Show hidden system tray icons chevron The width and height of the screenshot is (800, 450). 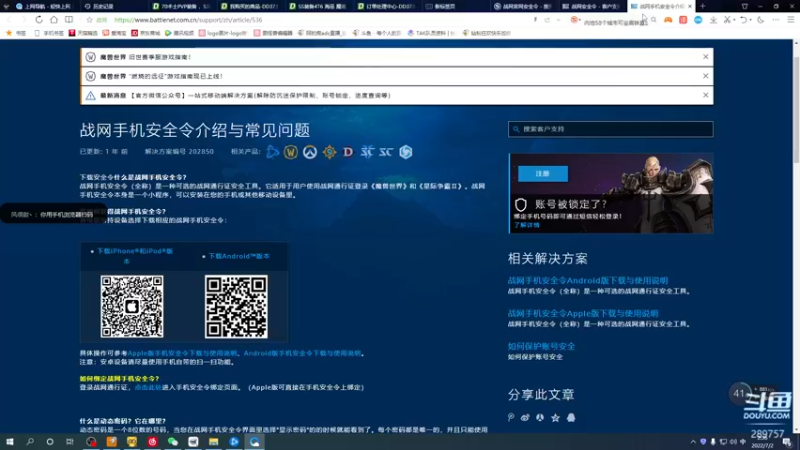point(693,442)
